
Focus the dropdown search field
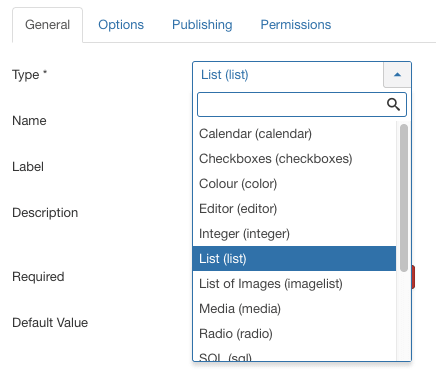pyautogui.click(x=302, y=105)
